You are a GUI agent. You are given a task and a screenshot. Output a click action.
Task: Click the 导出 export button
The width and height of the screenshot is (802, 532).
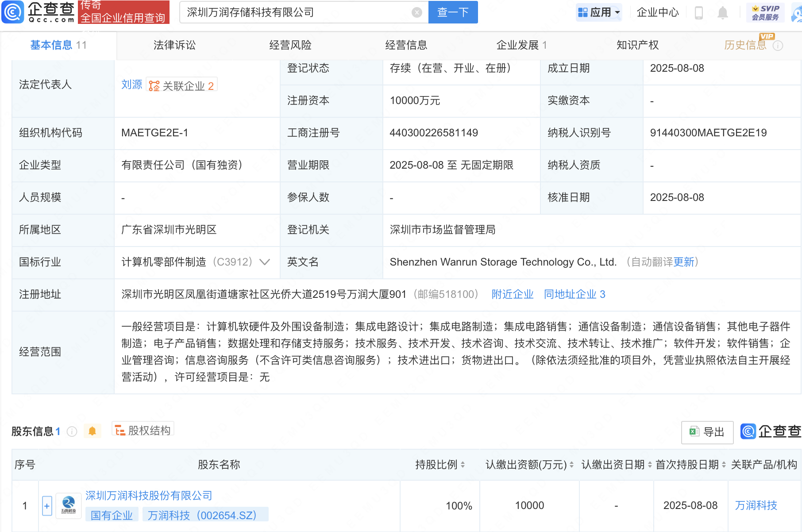[707, 432]
